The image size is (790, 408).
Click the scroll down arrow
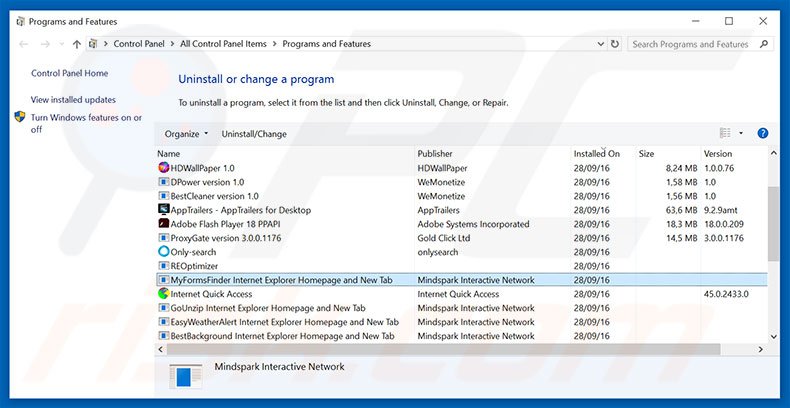coord(773,336)
